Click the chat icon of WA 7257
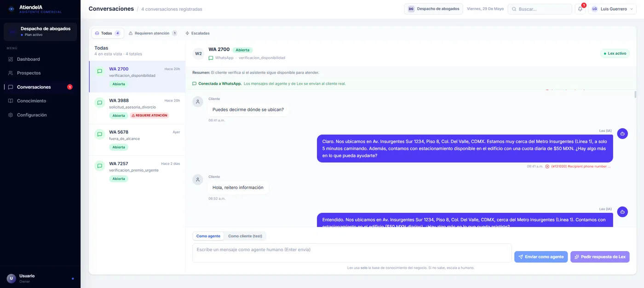This screenshot has height=288, width=644. point(100,166)
